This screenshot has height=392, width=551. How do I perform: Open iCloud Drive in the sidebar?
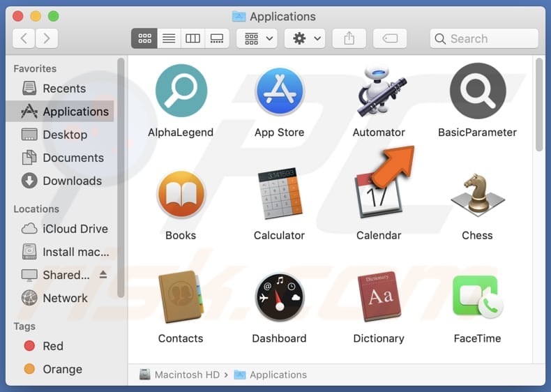click(60, 229)
